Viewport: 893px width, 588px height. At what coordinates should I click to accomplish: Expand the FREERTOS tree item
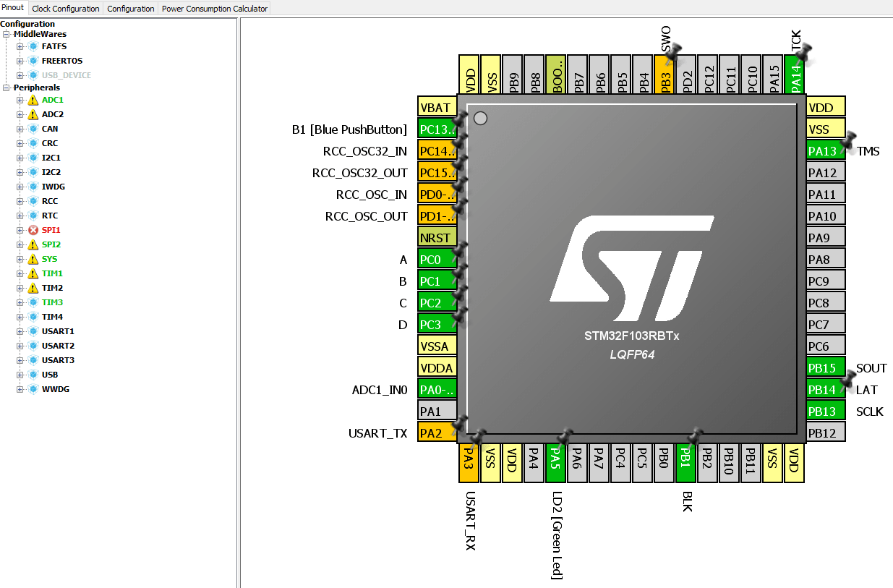point(20,61)
